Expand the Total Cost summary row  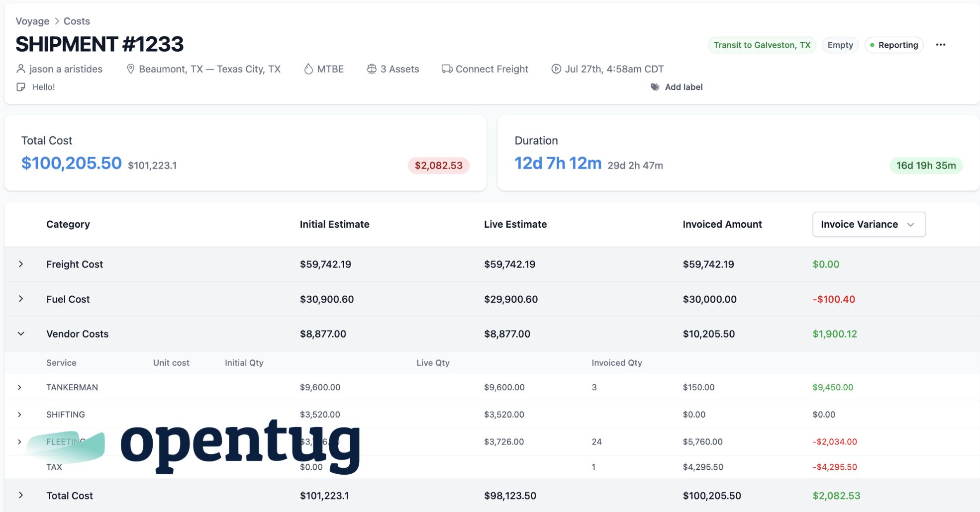pyautogui.click(x=21, y=495)
